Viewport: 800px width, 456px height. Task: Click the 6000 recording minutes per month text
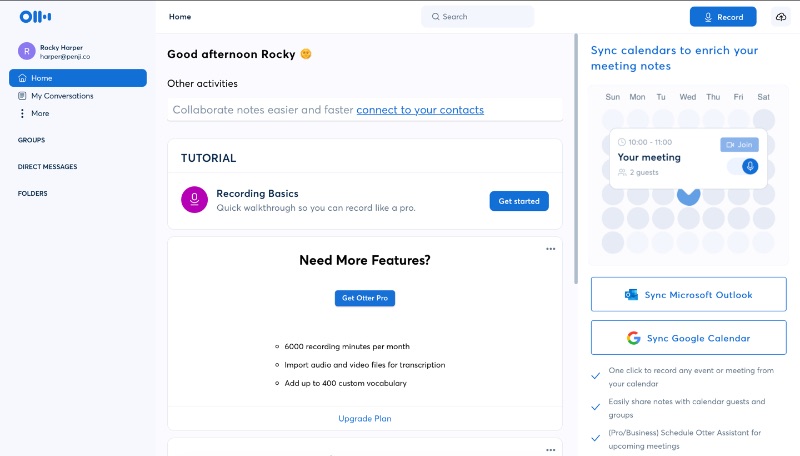tap(347, 346)
